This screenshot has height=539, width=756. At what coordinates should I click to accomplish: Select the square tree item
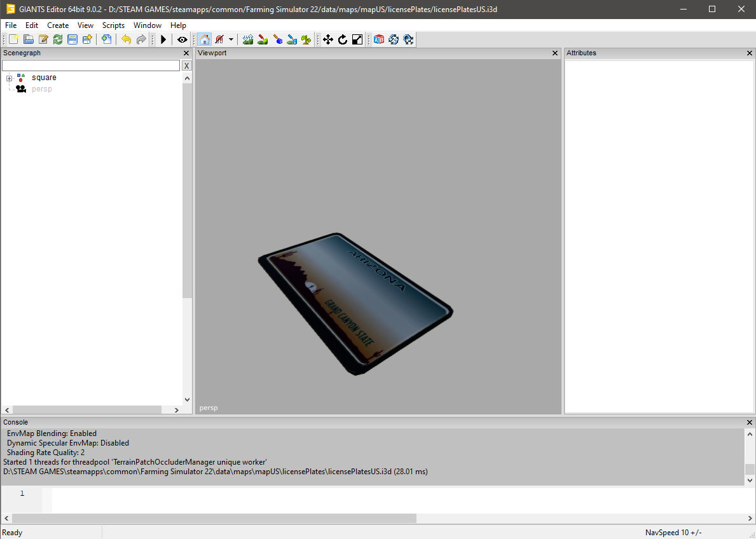pyautogui.click(x=44, y=78)
